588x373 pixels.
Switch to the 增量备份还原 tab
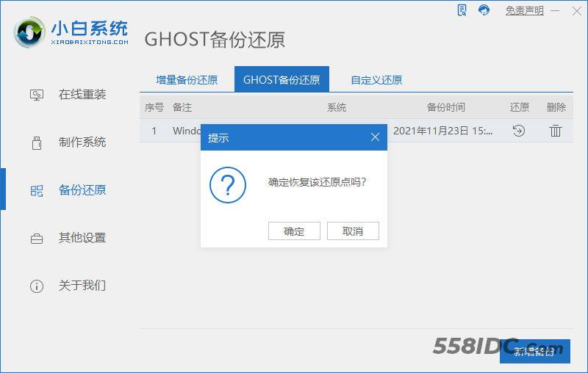(x=187, y=80)
